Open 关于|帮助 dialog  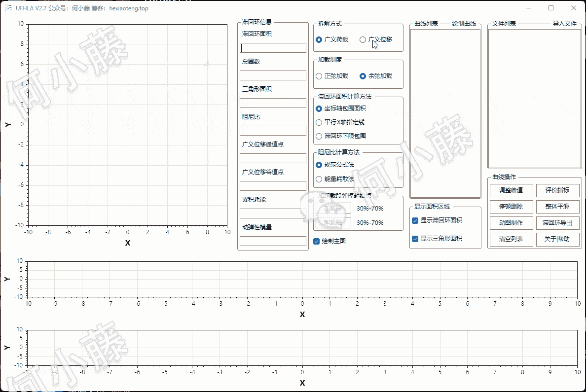tap(557, 239)
